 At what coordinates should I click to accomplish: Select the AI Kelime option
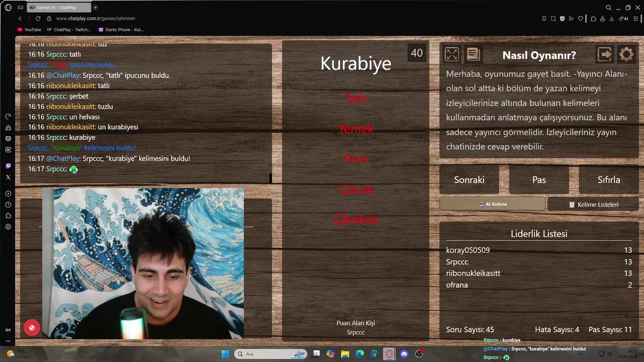(492, 204)
